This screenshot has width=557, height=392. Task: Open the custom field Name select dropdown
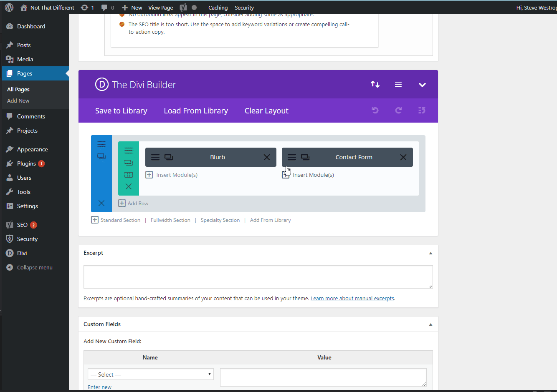[151, 374]
